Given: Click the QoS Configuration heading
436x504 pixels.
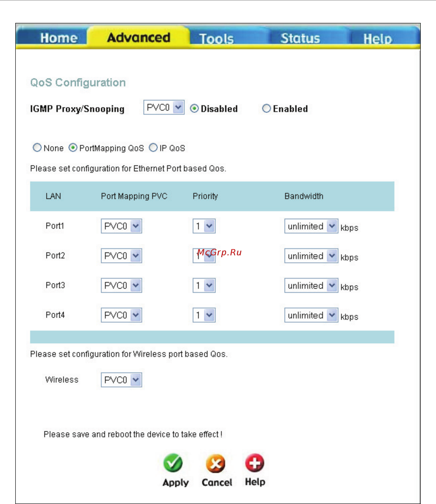Looking at the screenshot, I should tap(78, 83).
